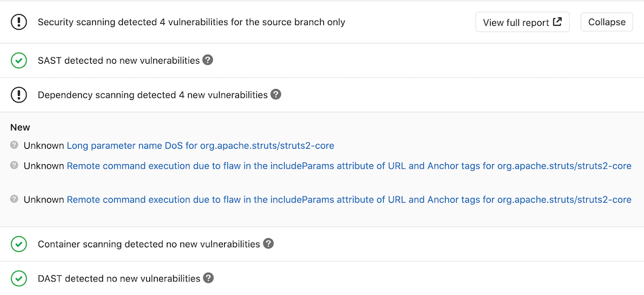
Task: Open Long parameter name DoS vulnerability link
Action: click(x=200, y=146)
